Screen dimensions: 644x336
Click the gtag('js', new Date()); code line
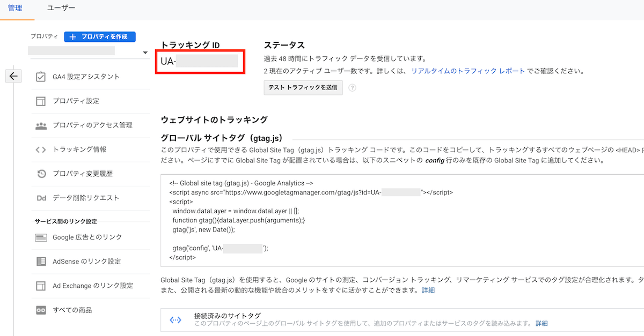[x=204, y=229]
